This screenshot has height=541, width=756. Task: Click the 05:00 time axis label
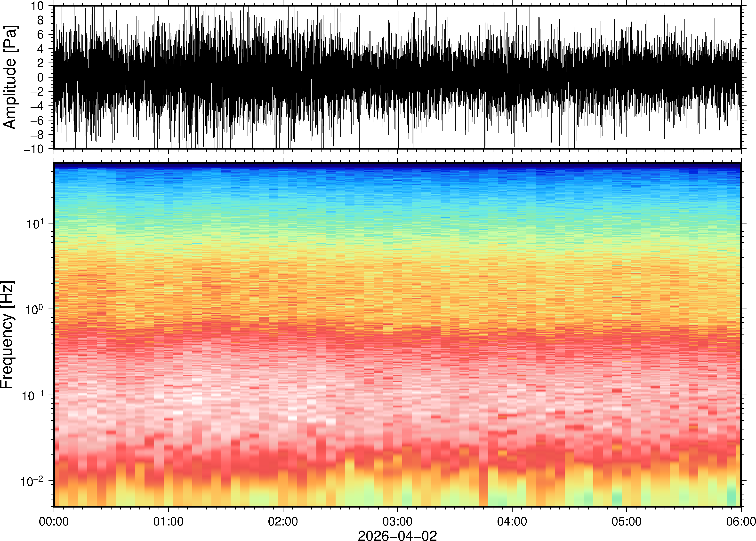pos(626,521)
